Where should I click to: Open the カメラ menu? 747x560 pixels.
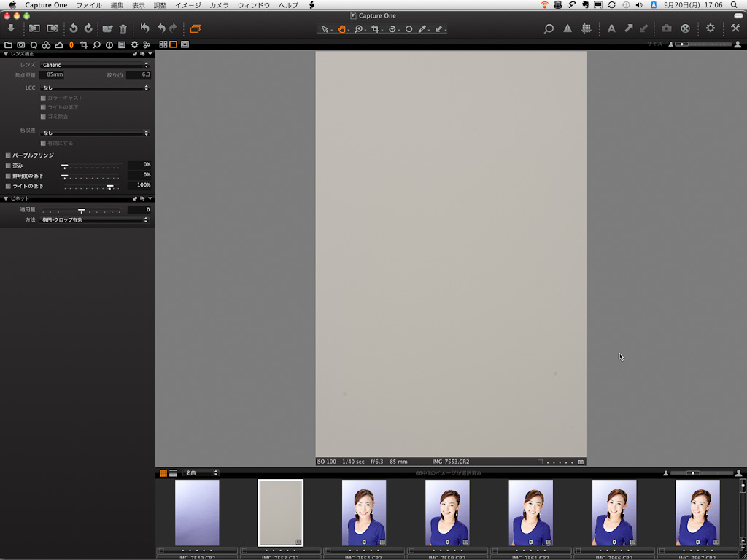tap(219, 5)
